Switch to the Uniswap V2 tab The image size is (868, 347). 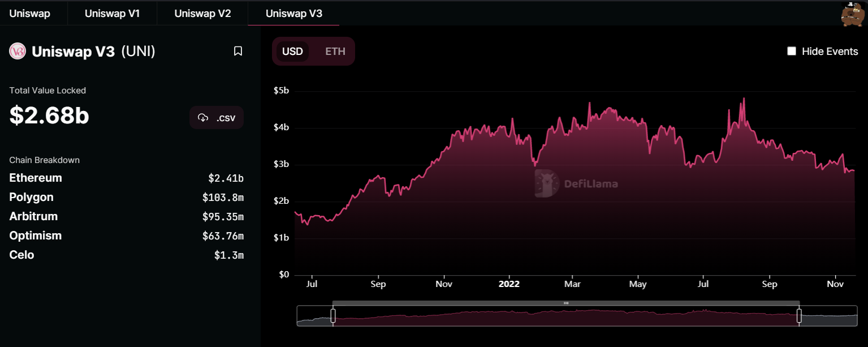[x=202, y=13]
